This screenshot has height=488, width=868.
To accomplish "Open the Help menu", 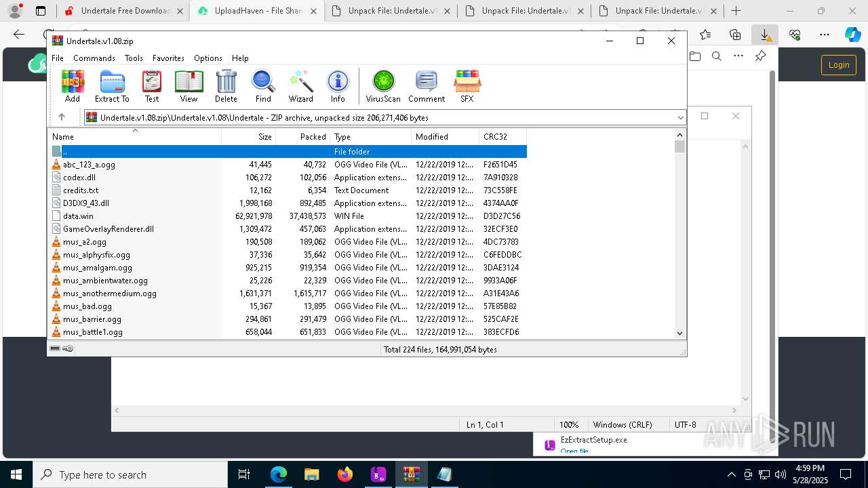I will tap(240, 58).
